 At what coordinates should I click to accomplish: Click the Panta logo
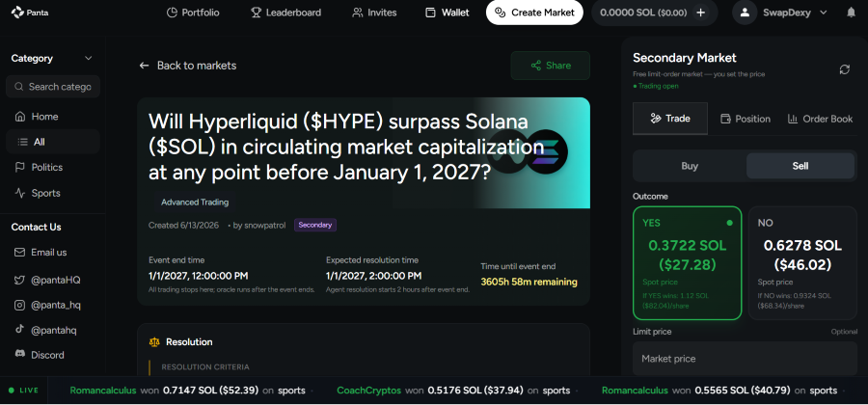point(29,12)
